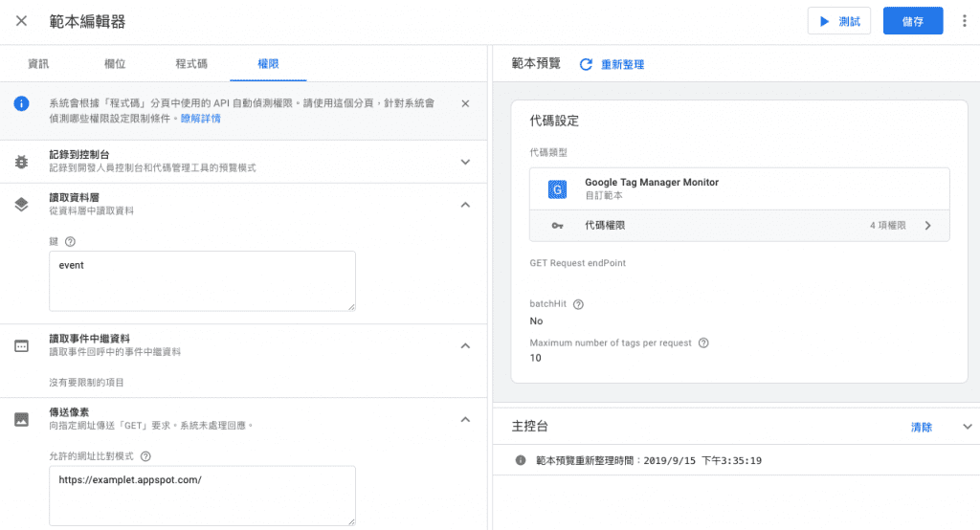This screenshot has width=980, height=530.
Task: Click the 沒有要限制的項目 text
Action: coord(86,383)
